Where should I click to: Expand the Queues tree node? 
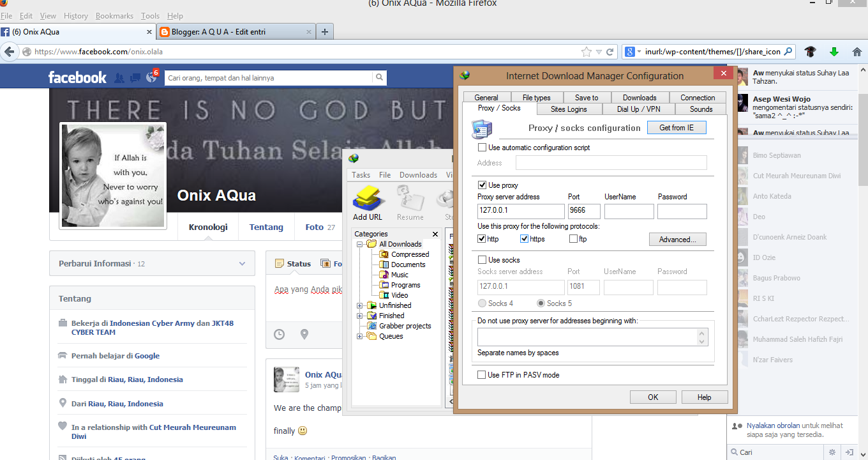(360, 336)
